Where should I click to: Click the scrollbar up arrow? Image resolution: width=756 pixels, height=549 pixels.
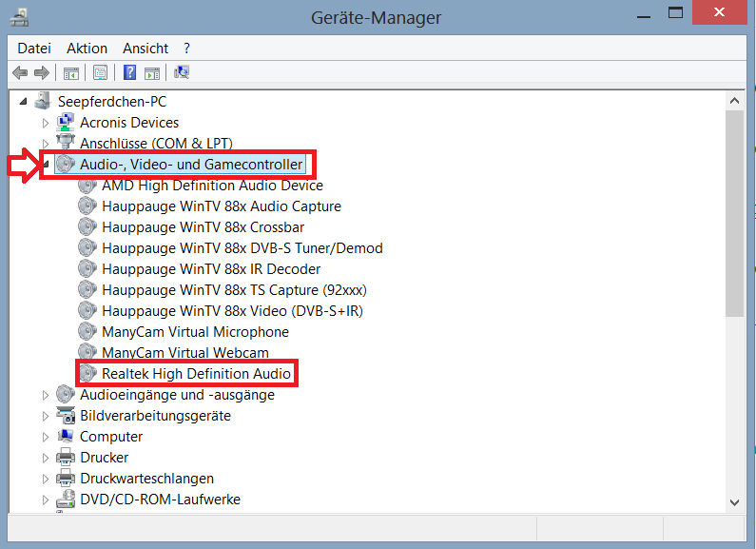click(734, 100)
